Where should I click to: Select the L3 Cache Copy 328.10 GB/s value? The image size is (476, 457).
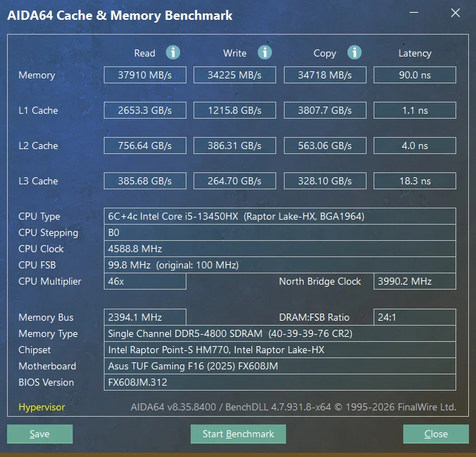click(x=325, y=181)
